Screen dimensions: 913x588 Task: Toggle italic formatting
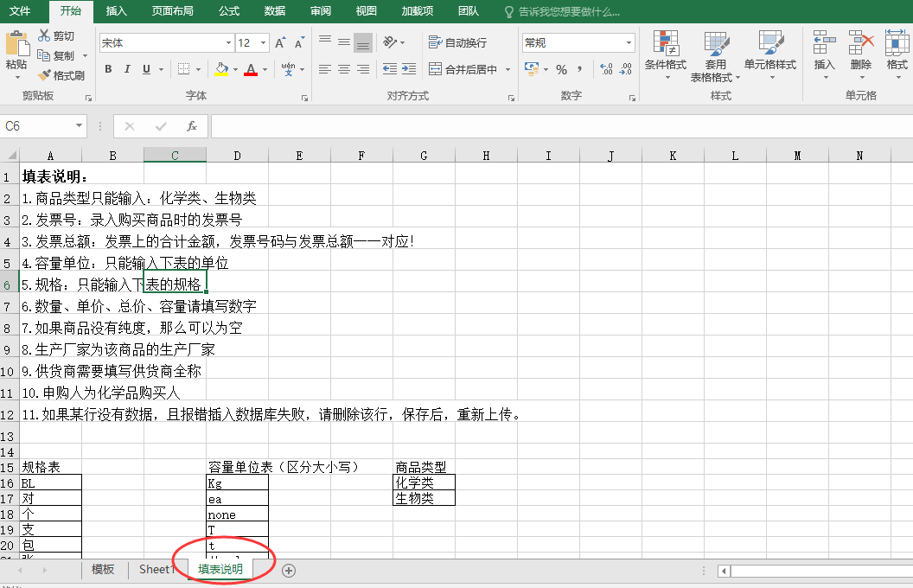pos(127,69)
